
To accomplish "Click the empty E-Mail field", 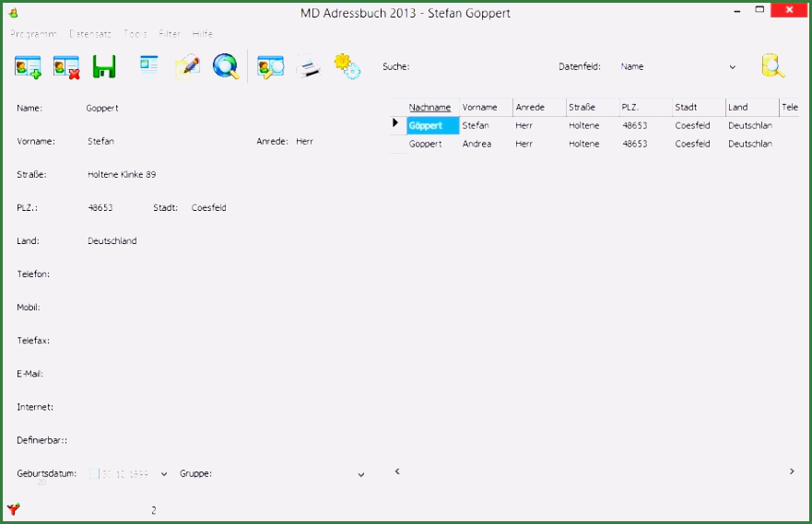I will point(223,374).
